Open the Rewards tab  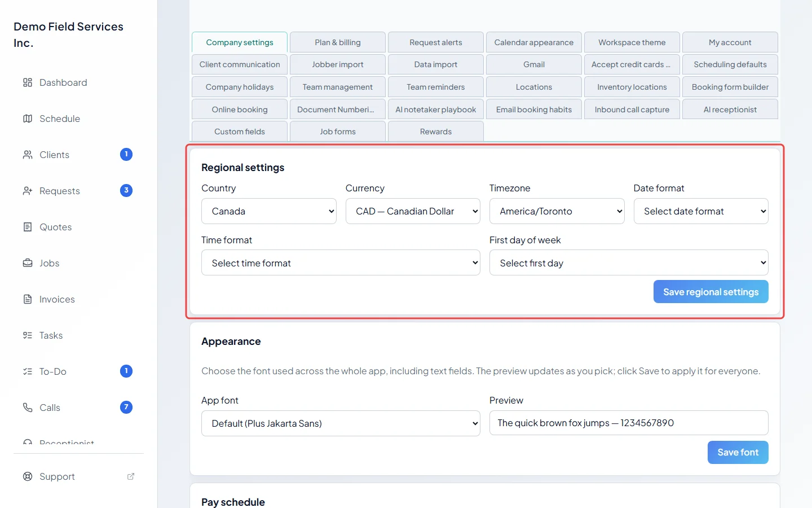436,132
